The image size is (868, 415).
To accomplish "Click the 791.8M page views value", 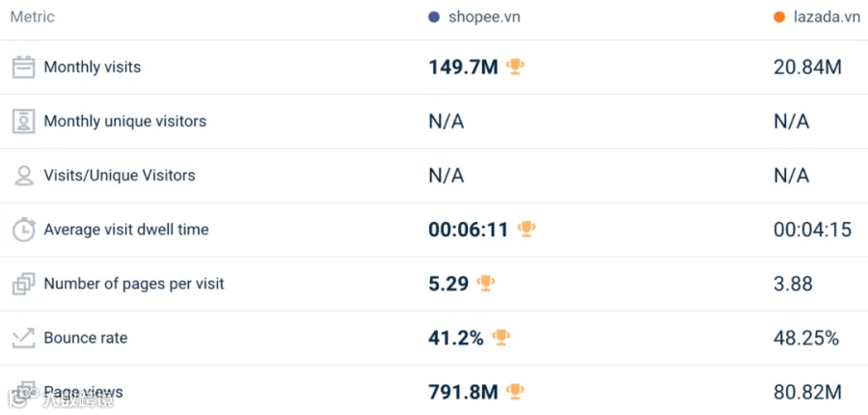I will [463, 392].
